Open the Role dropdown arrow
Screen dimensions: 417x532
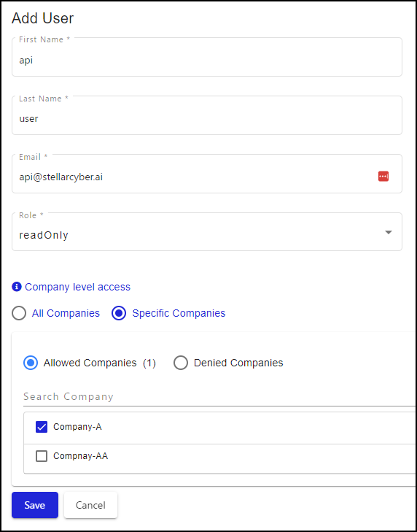pyautogui.click(x=389, y=232)
